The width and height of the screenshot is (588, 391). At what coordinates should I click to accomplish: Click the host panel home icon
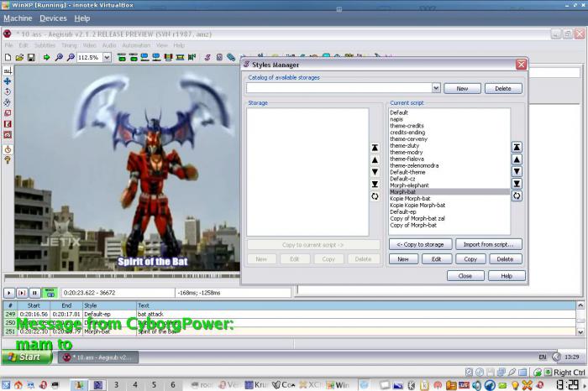pyautogui.click(x=18, y=384)
